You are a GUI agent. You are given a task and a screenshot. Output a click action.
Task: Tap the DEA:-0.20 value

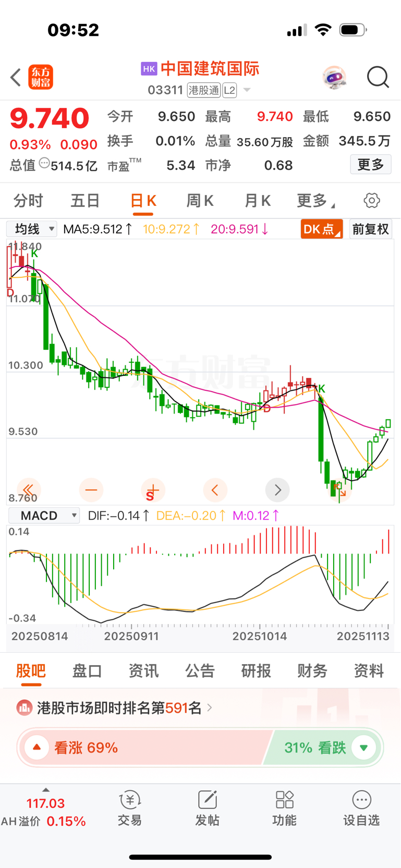(x=191, y=516)
